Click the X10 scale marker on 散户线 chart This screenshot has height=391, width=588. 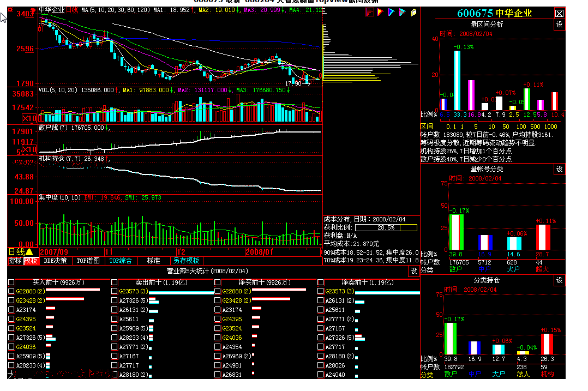point(29,149)
